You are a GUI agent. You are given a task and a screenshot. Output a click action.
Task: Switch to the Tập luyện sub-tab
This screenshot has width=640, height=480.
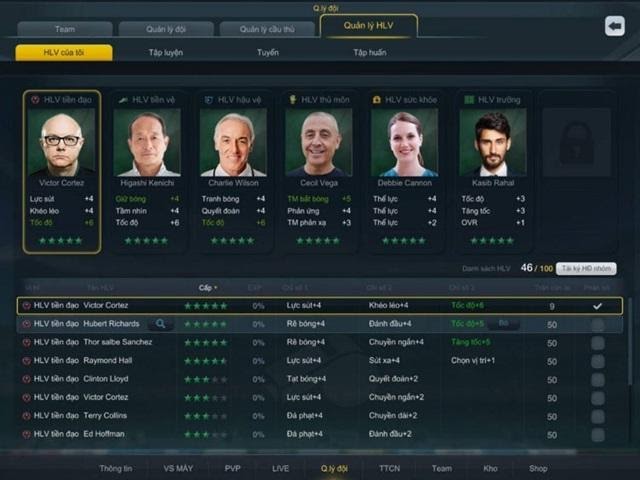click(166, 52)
